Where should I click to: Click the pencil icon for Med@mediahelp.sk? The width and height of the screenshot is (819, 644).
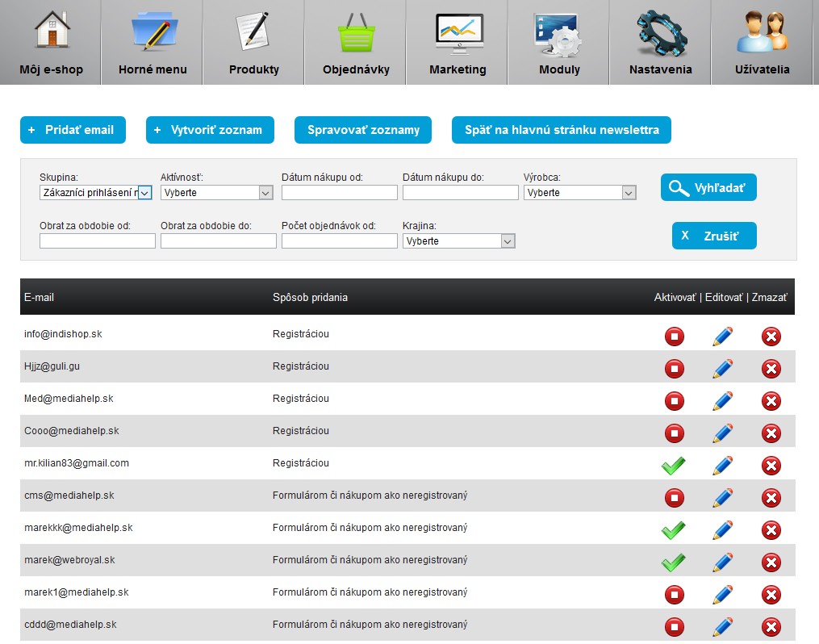(723, 401)
